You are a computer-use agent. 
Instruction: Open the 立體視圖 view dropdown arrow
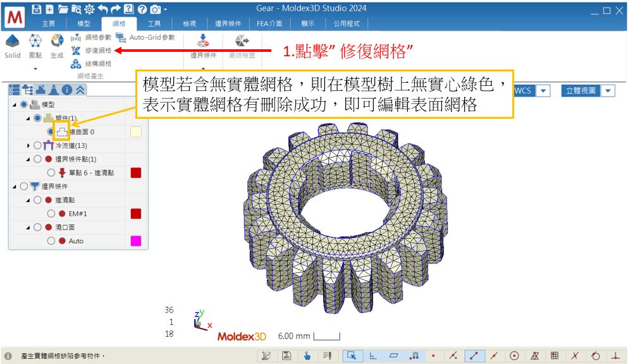[x=608, y=91]
